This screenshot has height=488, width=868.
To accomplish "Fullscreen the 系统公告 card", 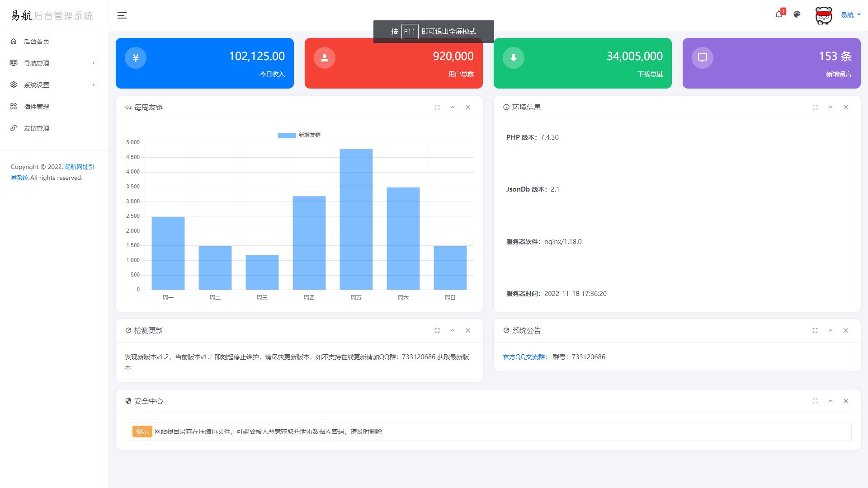I will [x=815, y=331].
